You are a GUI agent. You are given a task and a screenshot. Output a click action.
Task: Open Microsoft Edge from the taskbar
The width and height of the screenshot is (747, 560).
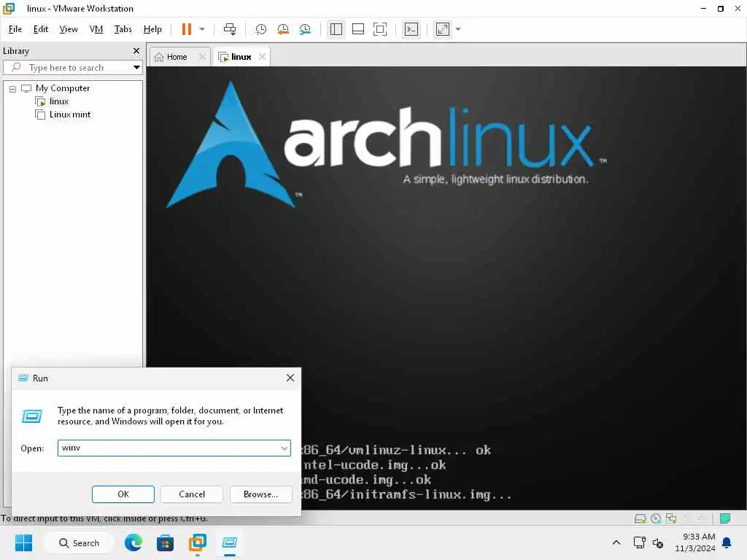pyautogui.click(x=133, y=542)
